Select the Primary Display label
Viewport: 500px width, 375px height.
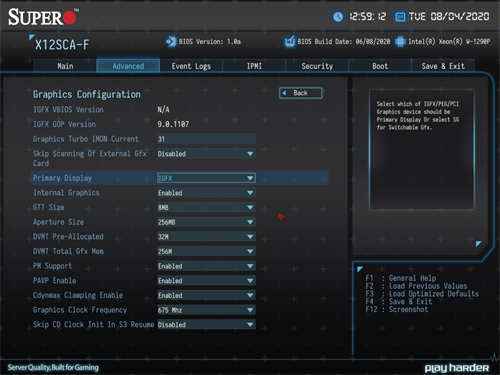62,178
